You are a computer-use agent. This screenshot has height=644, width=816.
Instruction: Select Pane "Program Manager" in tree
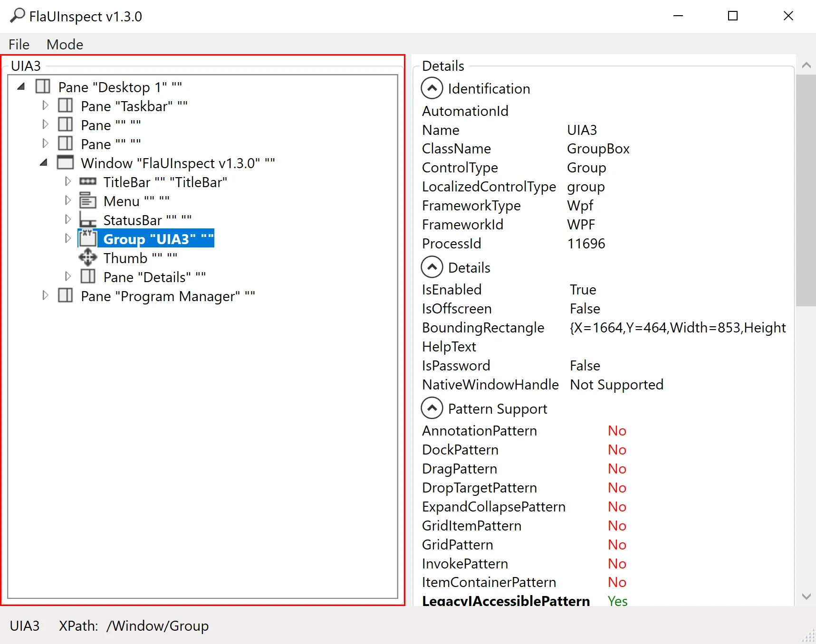click(168, 296)
